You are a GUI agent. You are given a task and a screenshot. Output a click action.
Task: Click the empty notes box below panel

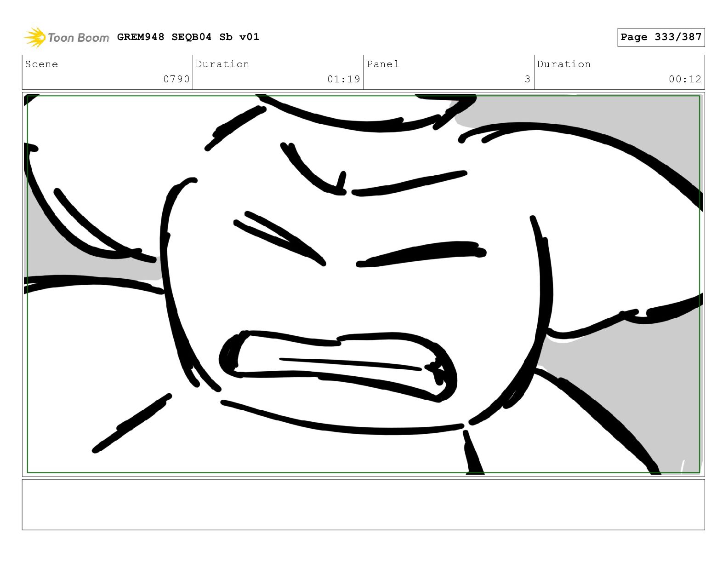point(363,505)
